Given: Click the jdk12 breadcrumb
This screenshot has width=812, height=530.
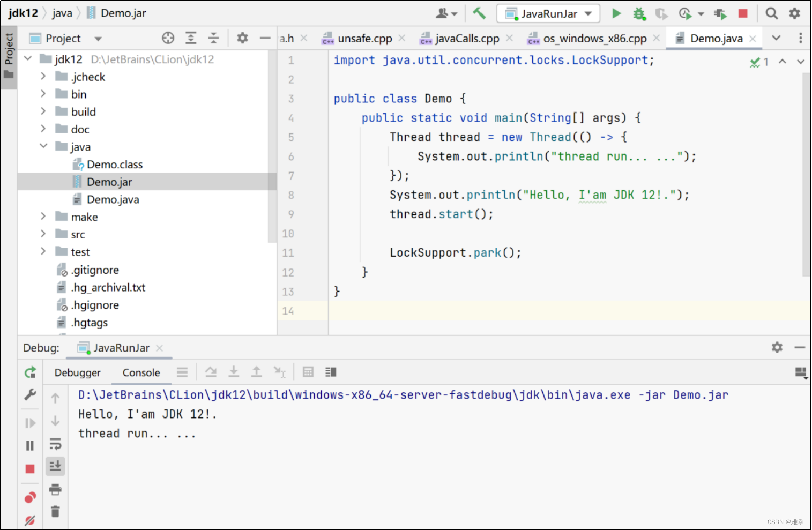Looking at the screenshot, I should tap(23, 13).
